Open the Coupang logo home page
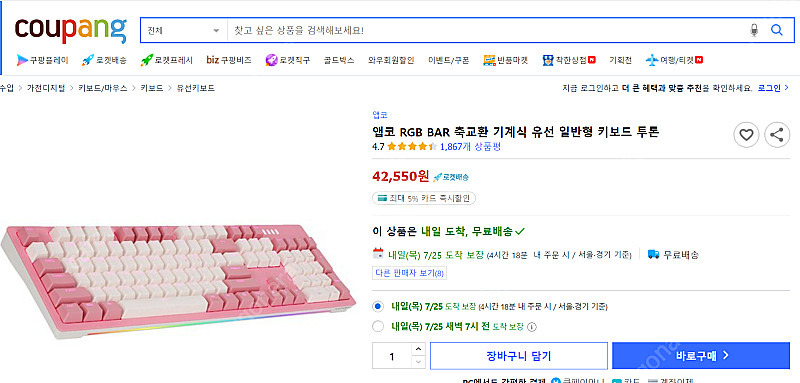The height and width of the screenshot is (383, 800). coord(70,31)
